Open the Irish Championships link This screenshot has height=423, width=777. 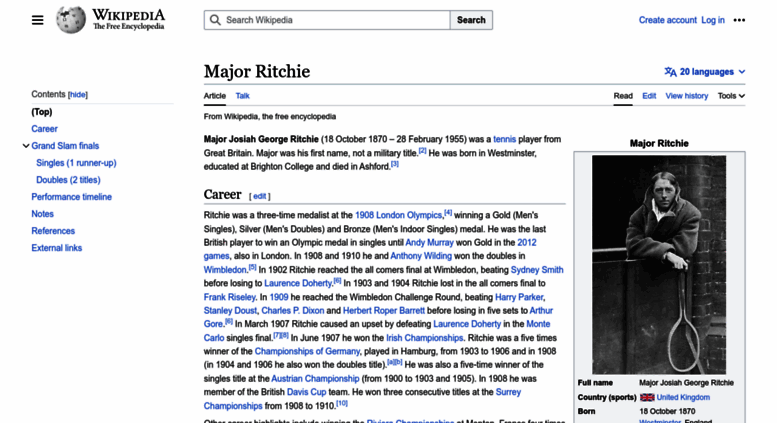(425, 338)
